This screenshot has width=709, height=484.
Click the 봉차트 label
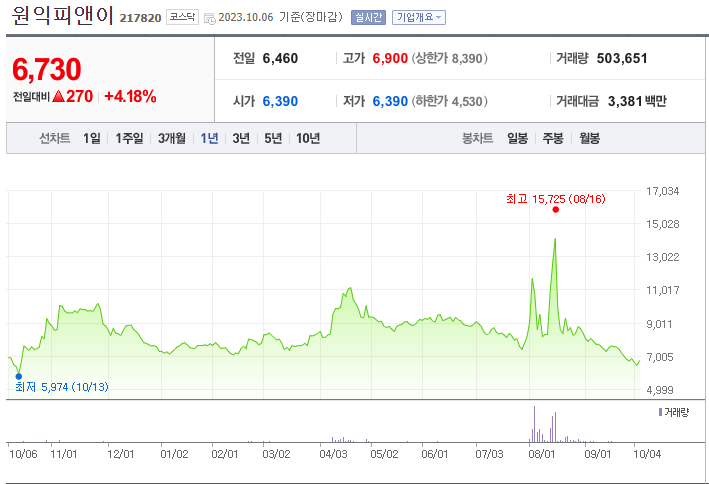tap(477, 138)
